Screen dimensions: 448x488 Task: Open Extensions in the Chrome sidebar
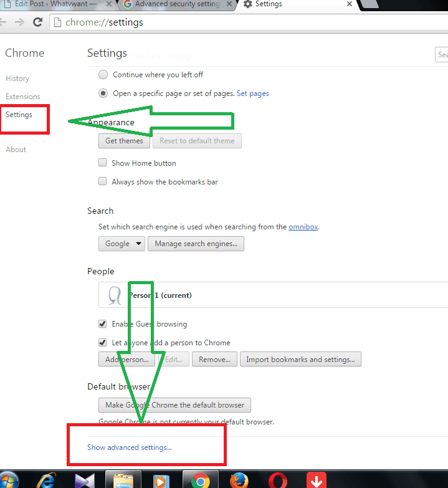pyautogui.click(x=23, y=97)
